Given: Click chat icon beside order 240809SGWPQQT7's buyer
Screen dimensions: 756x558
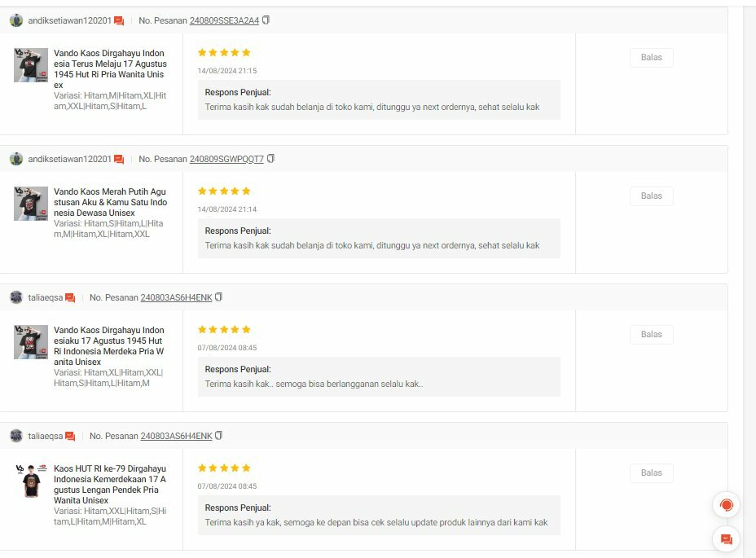Looking at the screenshot, I should pos(119,160).
